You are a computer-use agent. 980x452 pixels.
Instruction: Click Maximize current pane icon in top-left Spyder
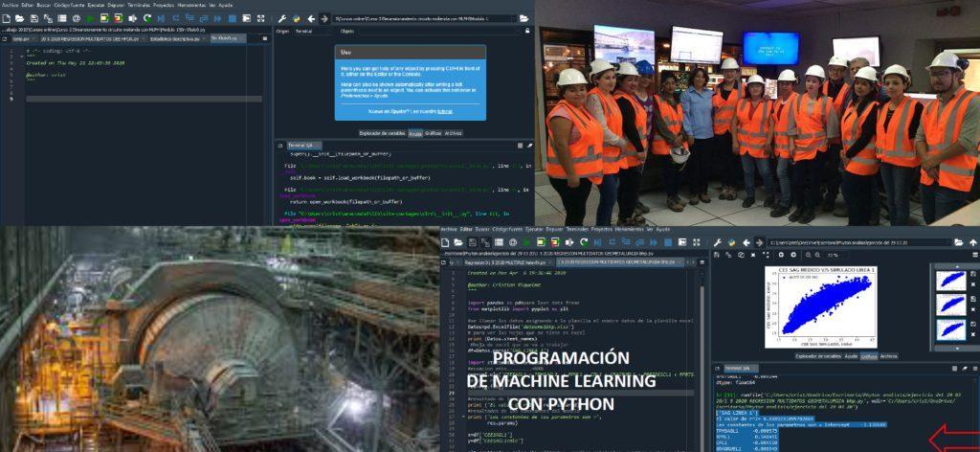click(246, 18)
